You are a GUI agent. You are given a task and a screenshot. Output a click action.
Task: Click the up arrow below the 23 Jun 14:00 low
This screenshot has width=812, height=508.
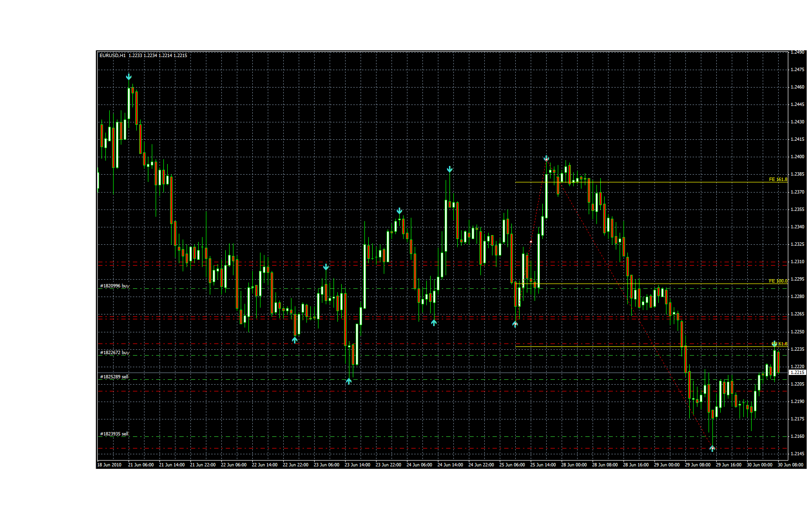point(349,381)
